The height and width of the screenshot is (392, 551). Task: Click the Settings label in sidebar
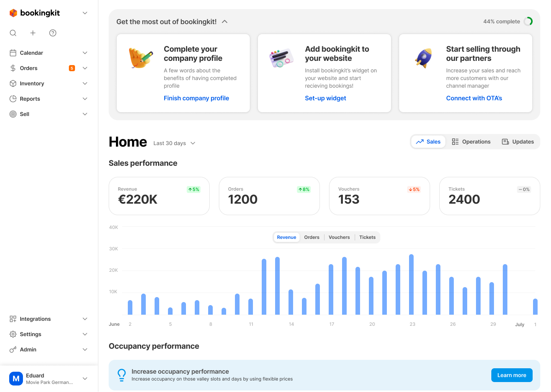pyautogui.click(x=31, y=334)
